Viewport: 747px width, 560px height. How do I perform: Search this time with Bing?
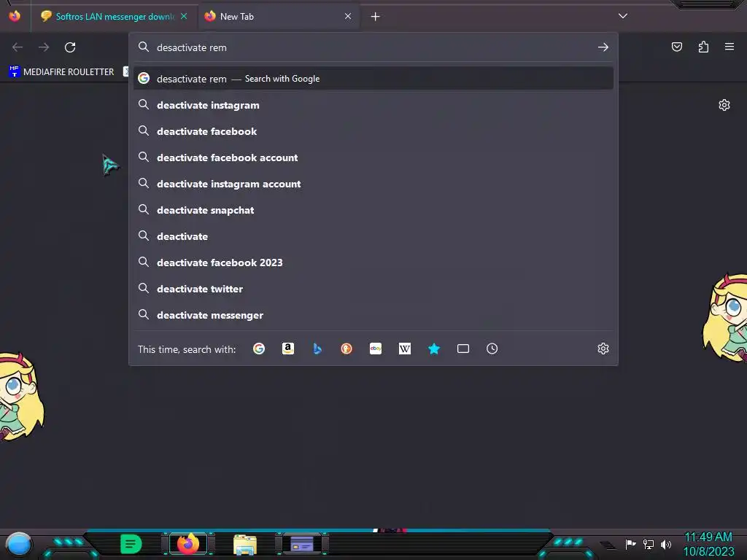[x=317, y=349]
